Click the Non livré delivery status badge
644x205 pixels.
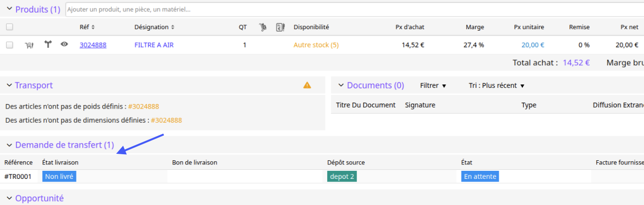coord(59,176)
